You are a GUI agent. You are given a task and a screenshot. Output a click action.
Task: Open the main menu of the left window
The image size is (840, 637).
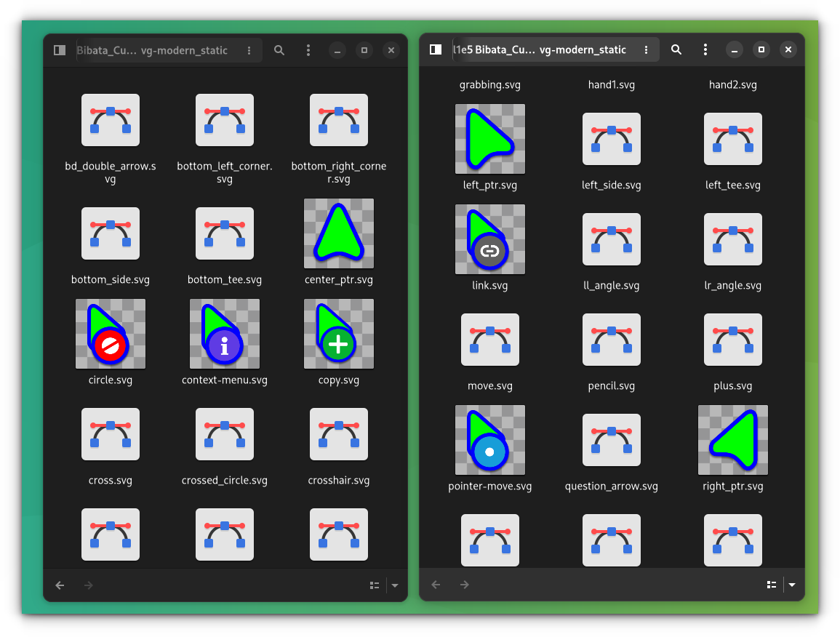coord(308,50)
